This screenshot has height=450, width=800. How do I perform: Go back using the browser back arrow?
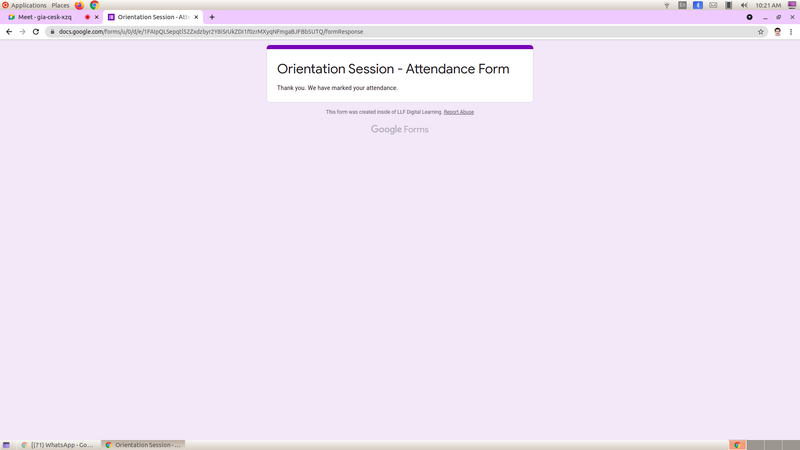click(9, 32)
